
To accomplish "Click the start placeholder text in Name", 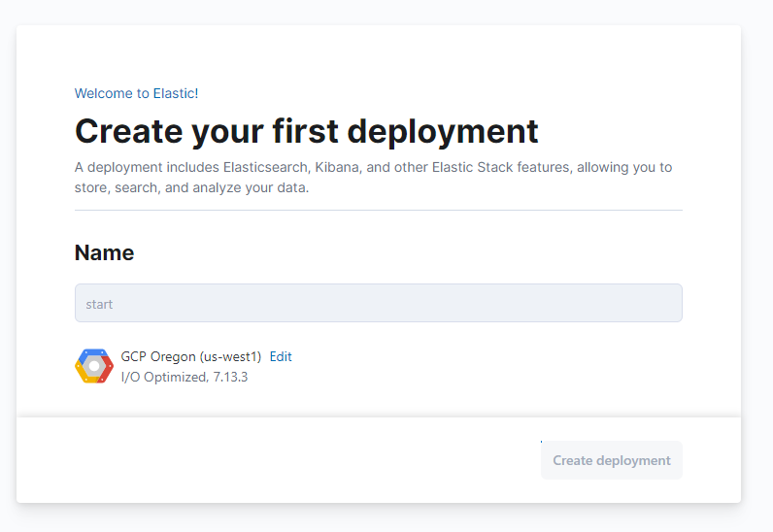I will 99,304.
